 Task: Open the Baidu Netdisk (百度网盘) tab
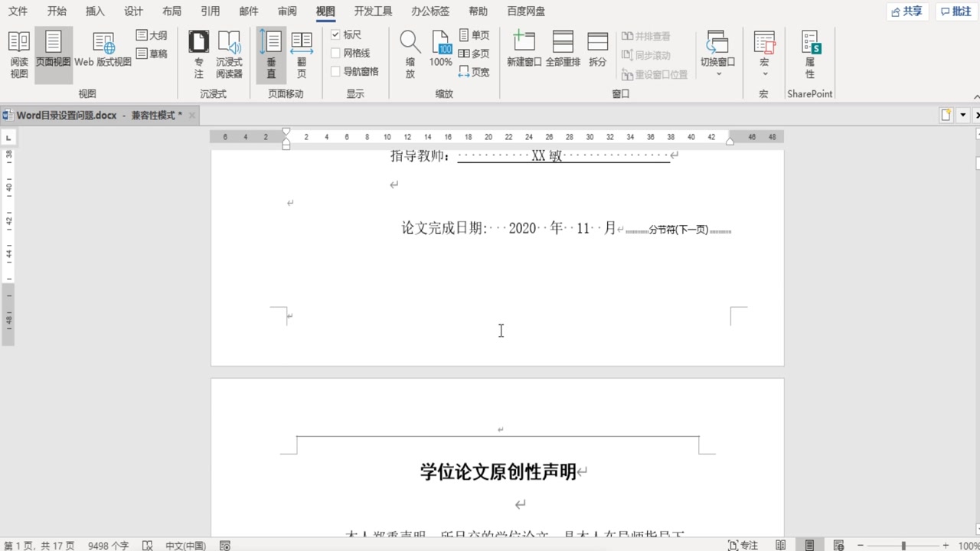tap(526, 11)
